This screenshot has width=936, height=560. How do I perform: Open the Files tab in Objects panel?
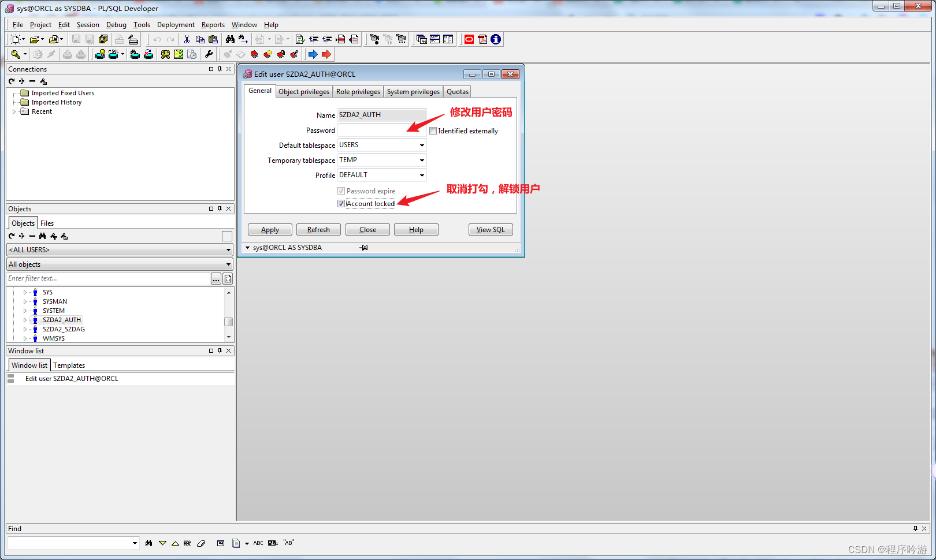pyautogui.click(x=47, y=223)
